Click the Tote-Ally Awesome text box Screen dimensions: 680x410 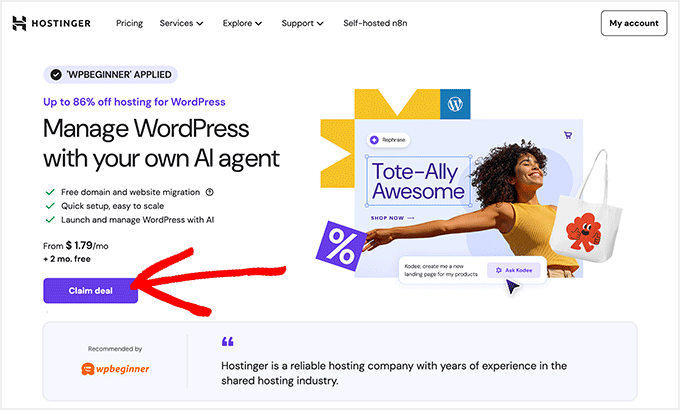click(418, 181)
